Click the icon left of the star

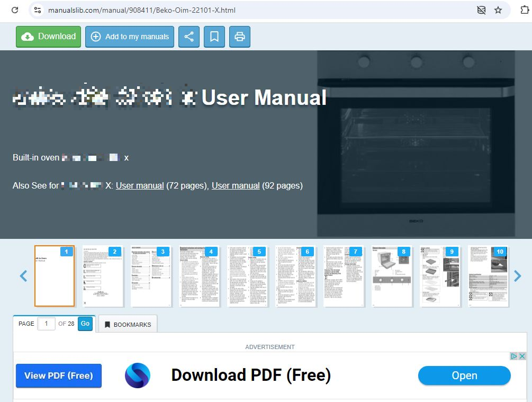point(481,10)
